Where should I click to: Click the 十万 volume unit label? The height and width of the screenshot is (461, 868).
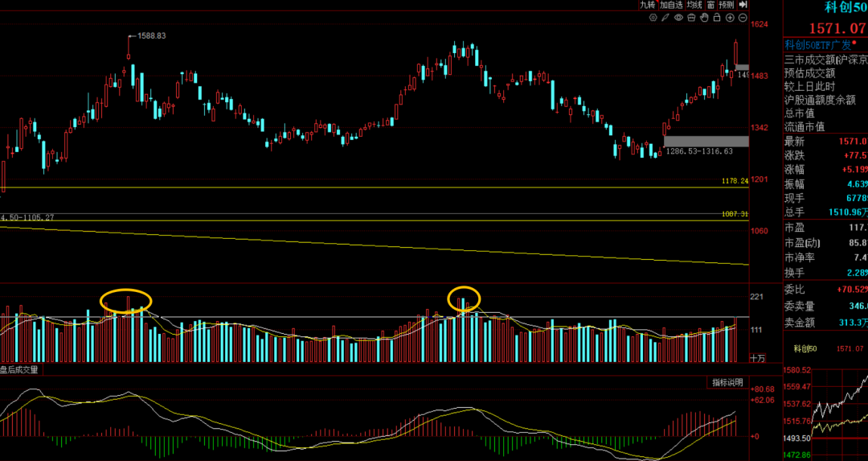coord(757,359)
